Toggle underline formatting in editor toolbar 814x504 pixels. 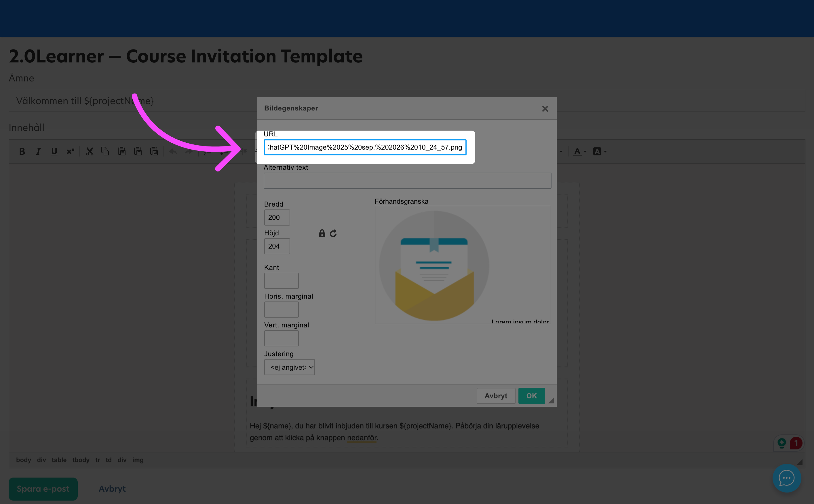click(x=54, y=152)
